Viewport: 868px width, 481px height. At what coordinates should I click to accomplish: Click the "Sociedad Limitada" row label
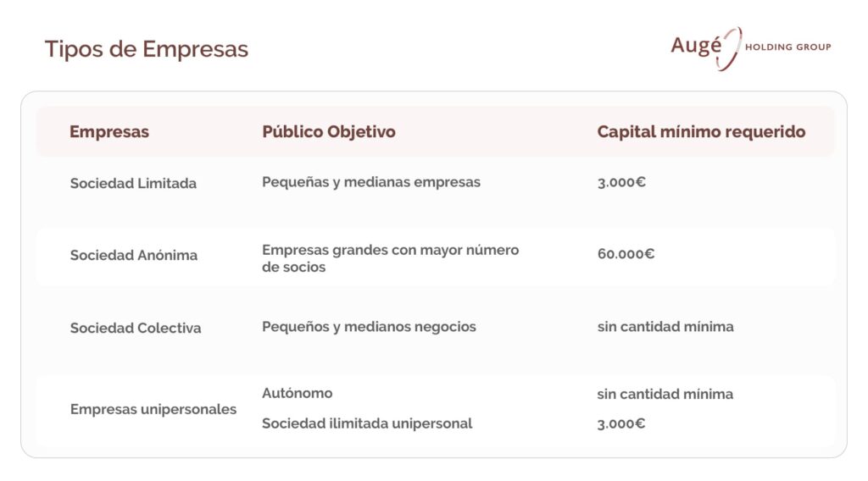133,183
